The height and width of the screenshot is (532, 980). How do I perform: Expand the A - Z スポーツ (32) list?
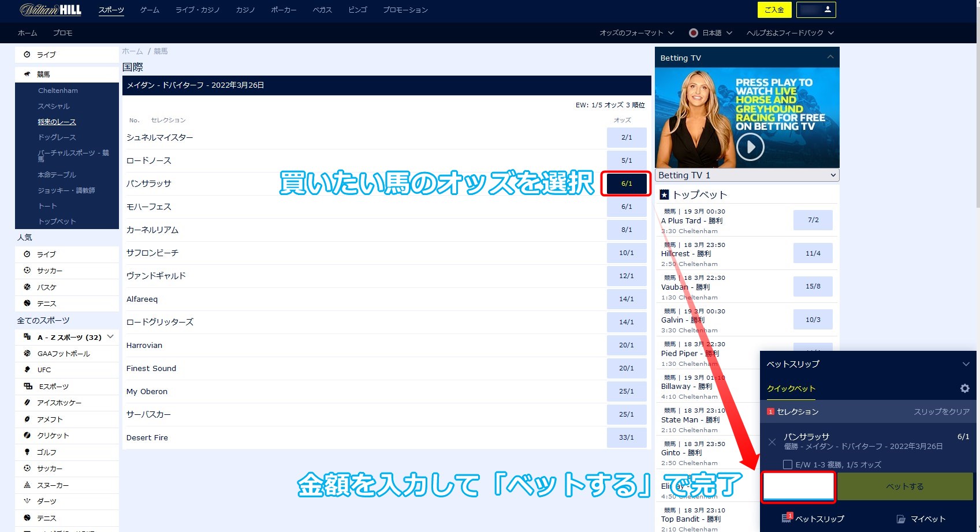coord(110,336)
